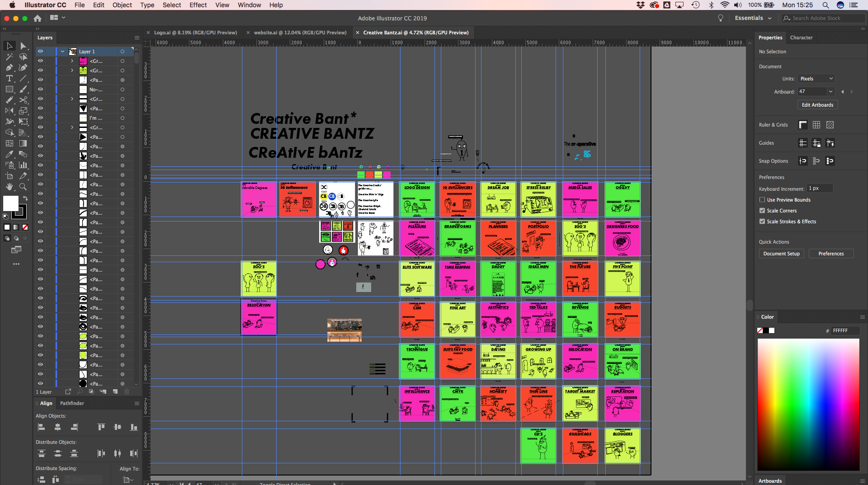Select the Gradient tool
Image resolution: width=868 pixels, height=485 pixels.
pyautogui.click(x=24, y=143)
